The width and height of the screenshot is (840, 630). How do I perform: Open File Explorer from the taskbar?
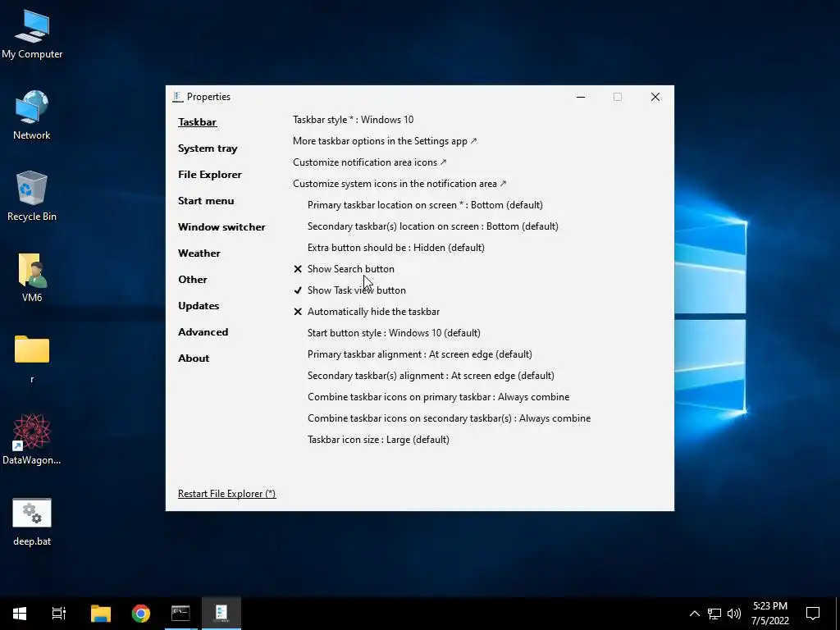click(x=101, y=613)
